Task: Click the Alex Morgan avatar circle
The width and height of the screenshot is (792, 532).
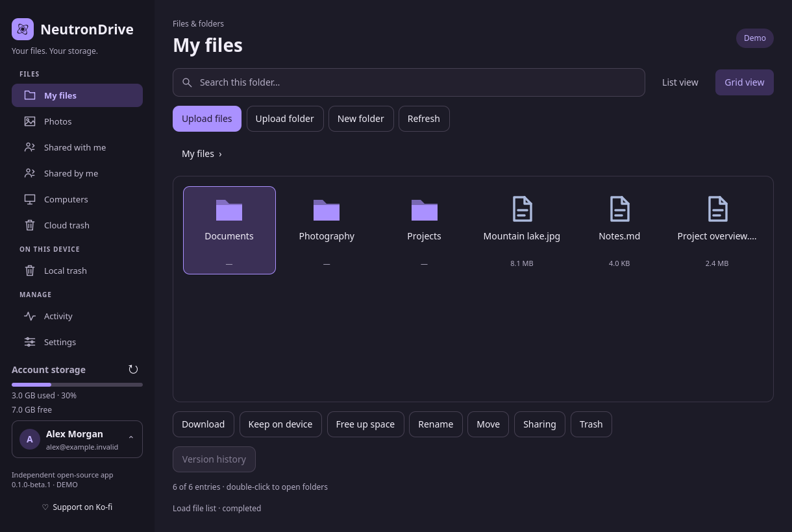Action: pos(30,439)
